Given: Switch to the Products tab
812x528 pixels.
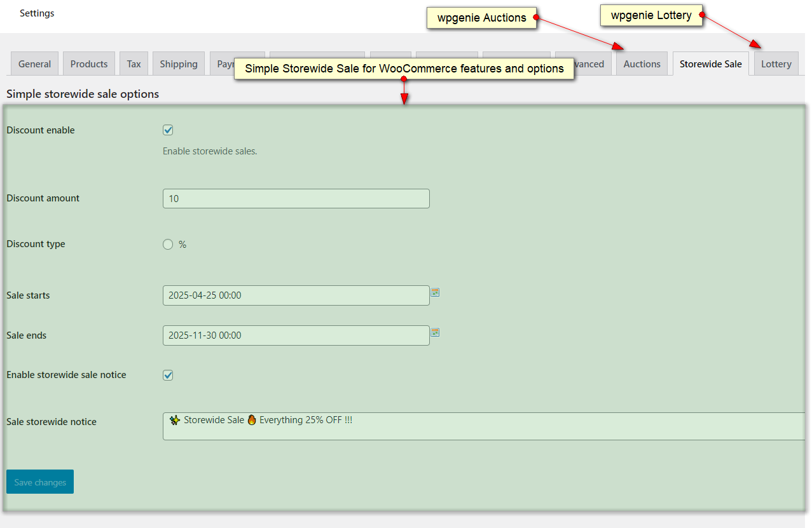Looking at the screenshot, I should click(89, 64).
